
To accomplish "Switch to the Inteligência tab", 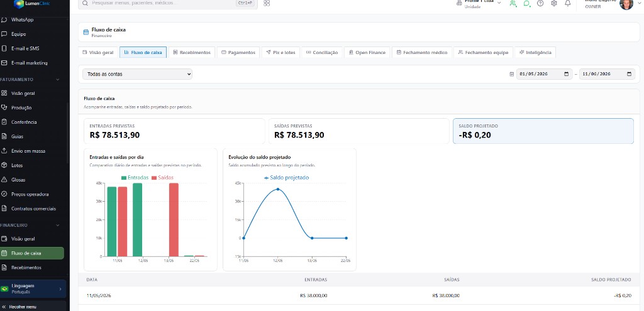I will point(535,53).
